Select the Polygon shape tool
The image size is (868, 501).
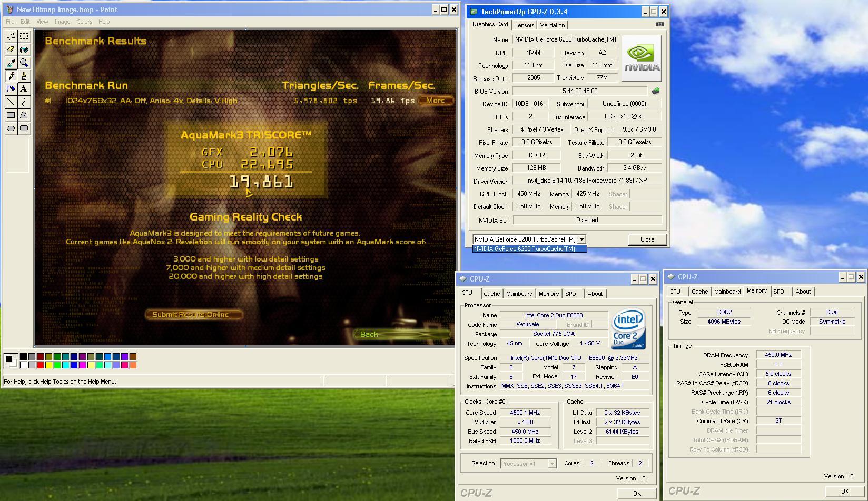tap(24, 115)
